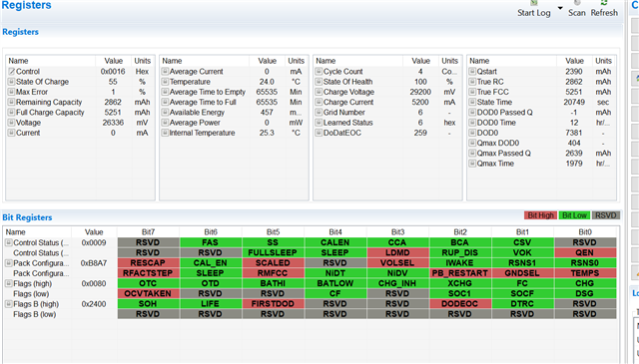Click the Bit Registers section heading
The image size is (639, 364).
point(27,217)
